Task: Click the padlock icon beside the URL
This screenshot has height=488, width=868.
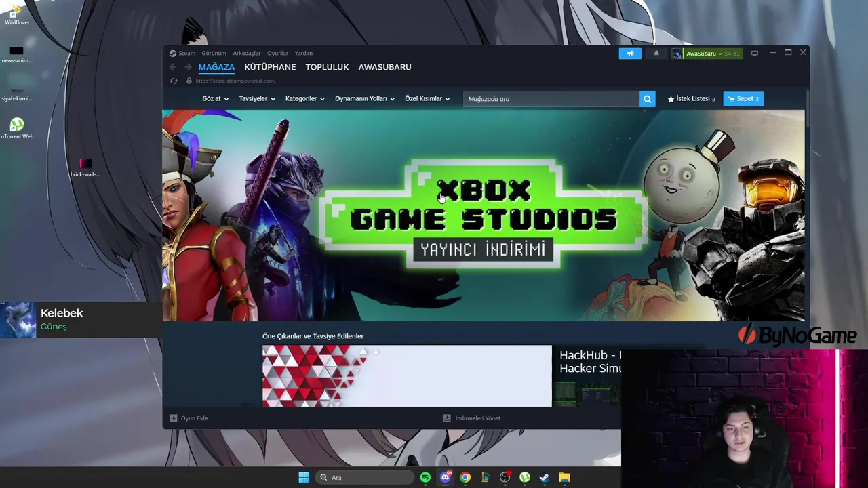Action: [x=189, y=81]
